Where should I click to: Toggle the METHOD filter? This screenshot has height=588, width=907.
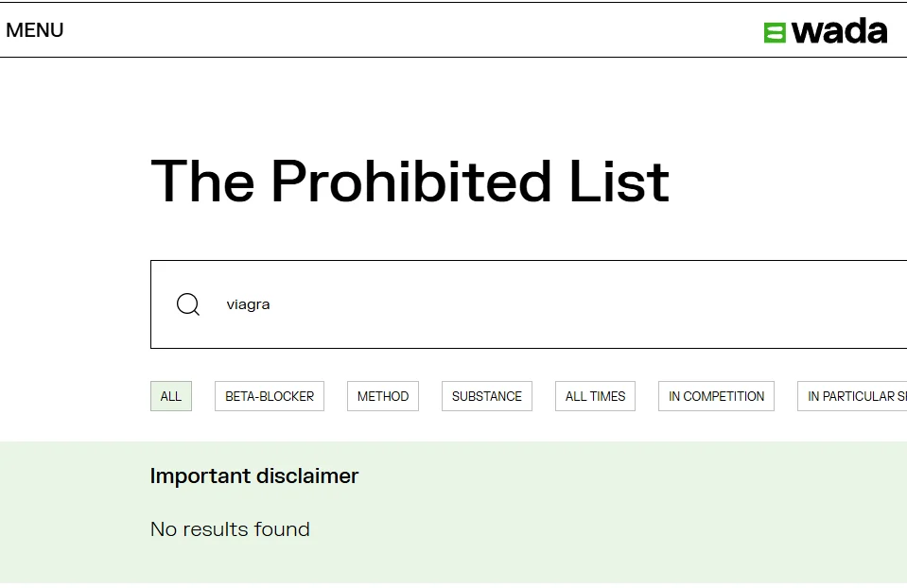click(x=383, y=396)
